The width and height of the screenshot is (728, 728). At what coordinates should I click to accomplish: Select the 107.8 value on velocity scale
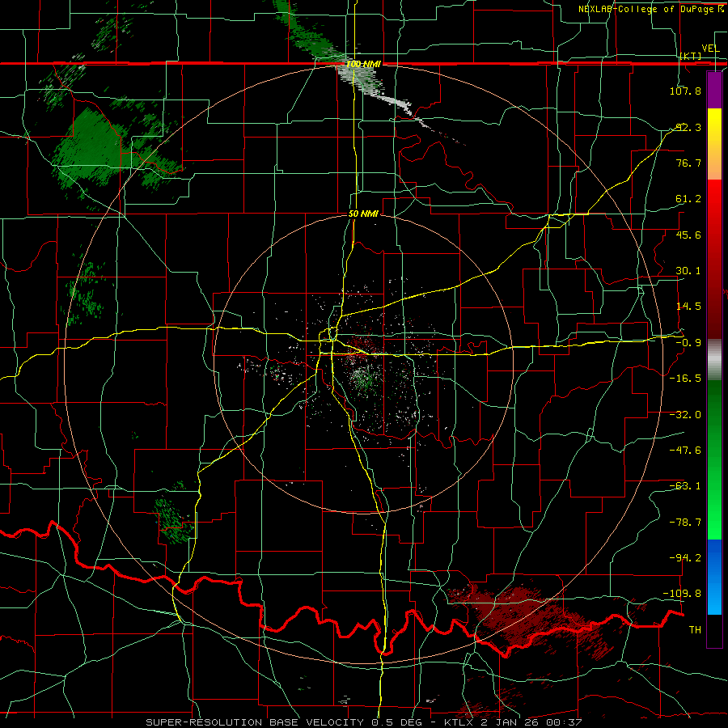click(x=685, y=91)
